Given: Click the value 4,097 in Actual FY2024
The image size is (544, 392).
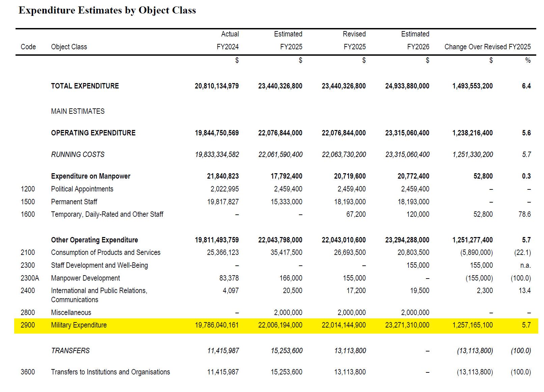Looking at the screenshot, I should click(230, 290).
